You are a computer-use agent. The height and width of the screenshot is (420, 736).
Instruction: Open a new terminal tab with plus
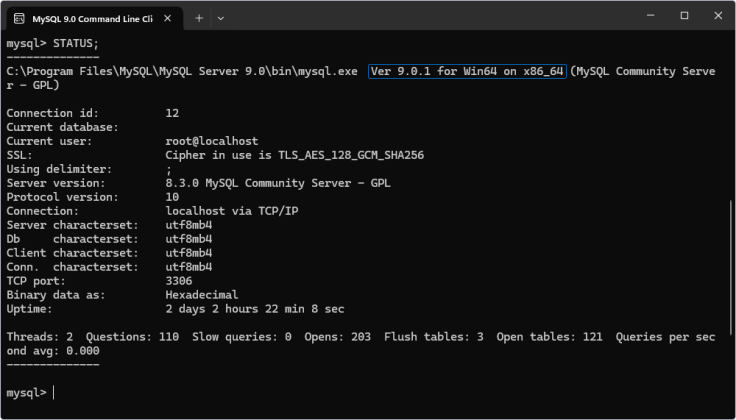(199, 18)
